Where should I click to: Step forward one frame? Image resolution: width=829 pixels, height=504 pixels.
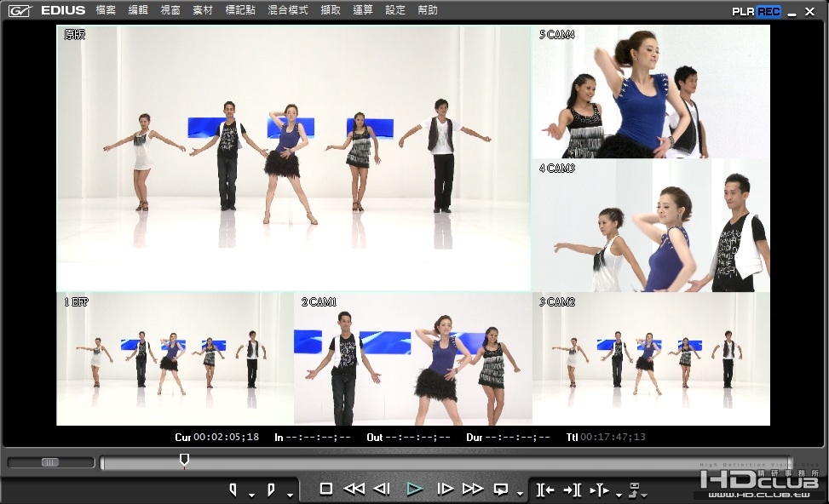point(445,490)
